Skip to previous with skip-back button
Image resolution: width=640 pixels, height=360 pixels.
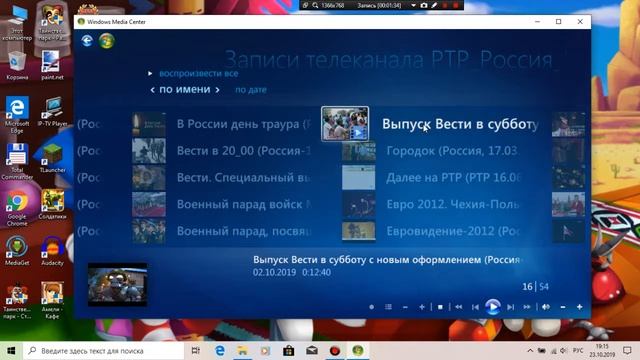tap(475, 307)
